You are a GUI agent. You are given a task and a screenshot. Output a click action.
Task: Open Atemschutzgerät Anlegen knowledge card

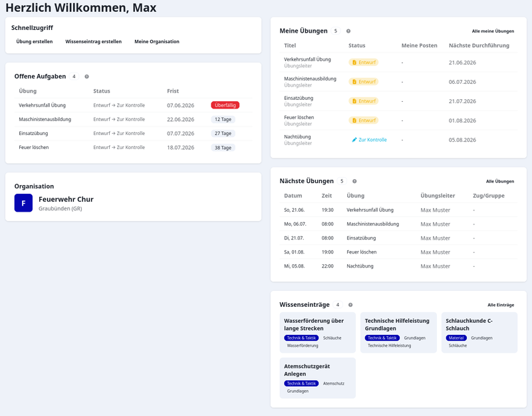(x=318, y=378)
